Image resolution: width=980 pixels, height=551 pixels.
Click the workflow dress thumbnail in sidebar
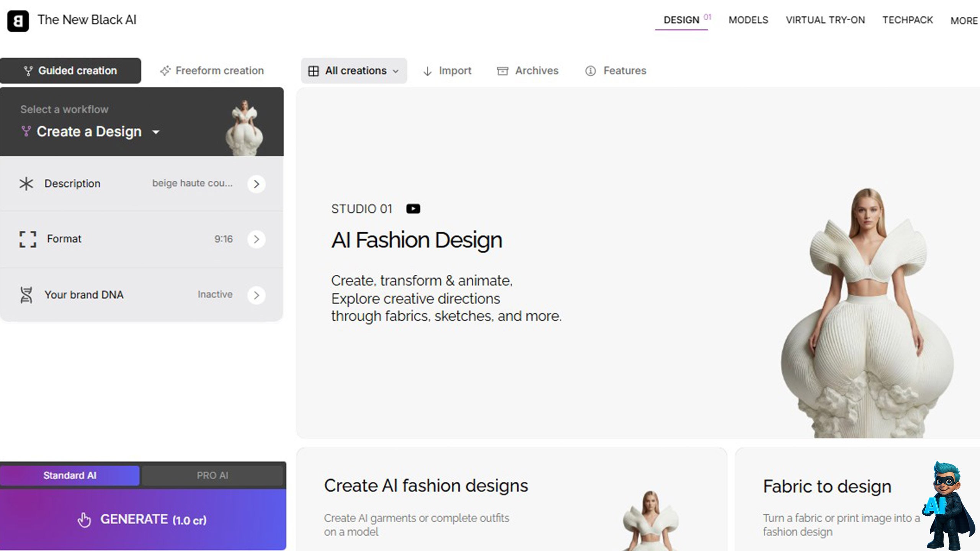click(244, 127)
